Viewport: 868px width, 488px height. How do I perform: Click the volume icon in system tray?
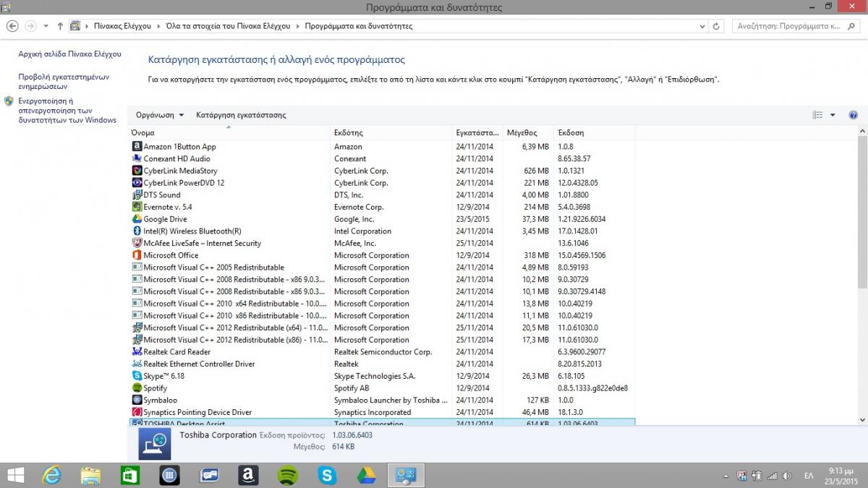pyautogui.click(x=788, y=476)
